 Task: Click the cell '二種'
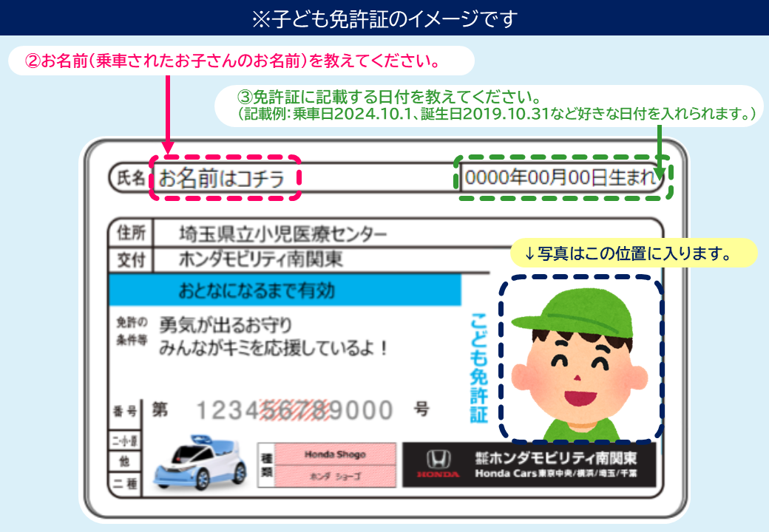click(x=124, y=484)
